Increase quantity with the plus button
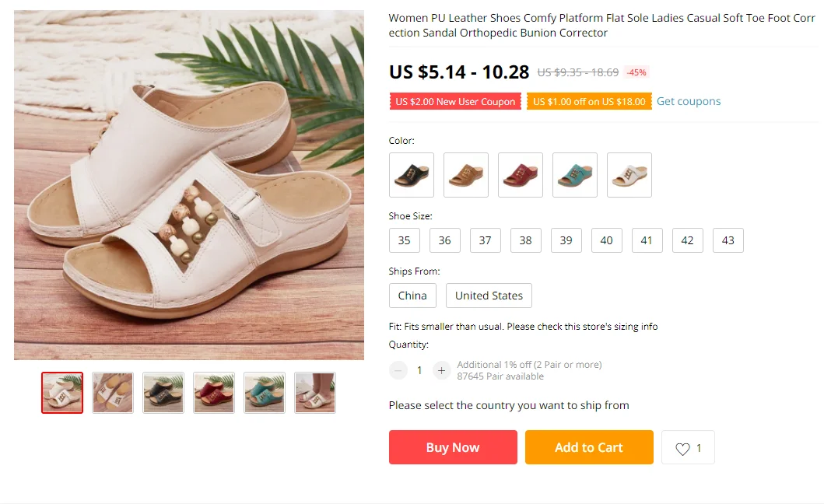This screenshot has width=824, height=504. 441,370
